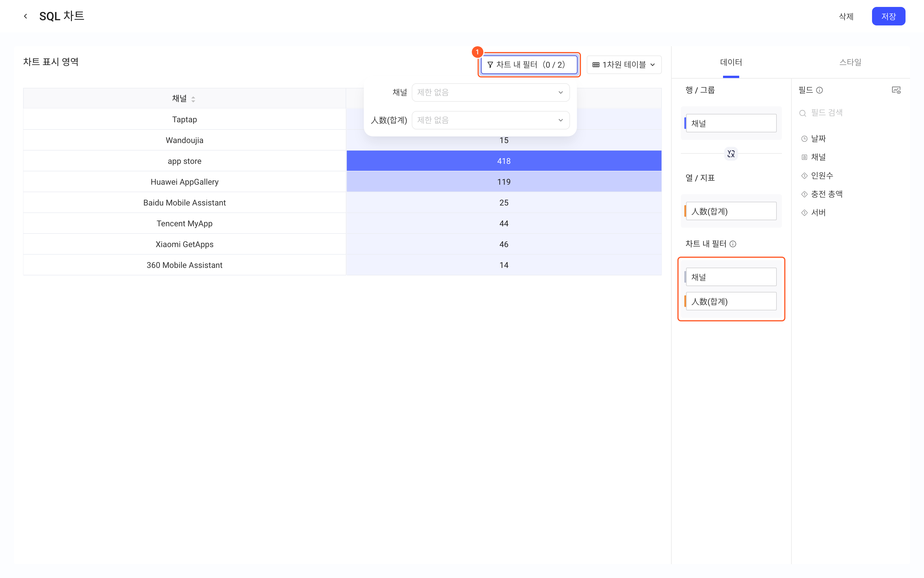The image size is (924, 578).
Task: Select the 채널 field in the field list
Action: click(x=818, y=157)
